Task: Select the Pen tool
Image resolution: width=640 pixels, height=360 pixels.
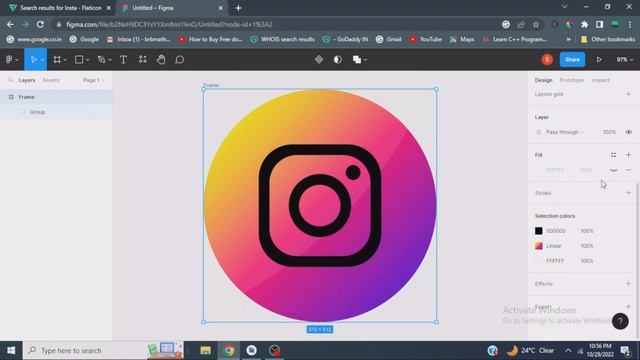Action: point(101,60)
